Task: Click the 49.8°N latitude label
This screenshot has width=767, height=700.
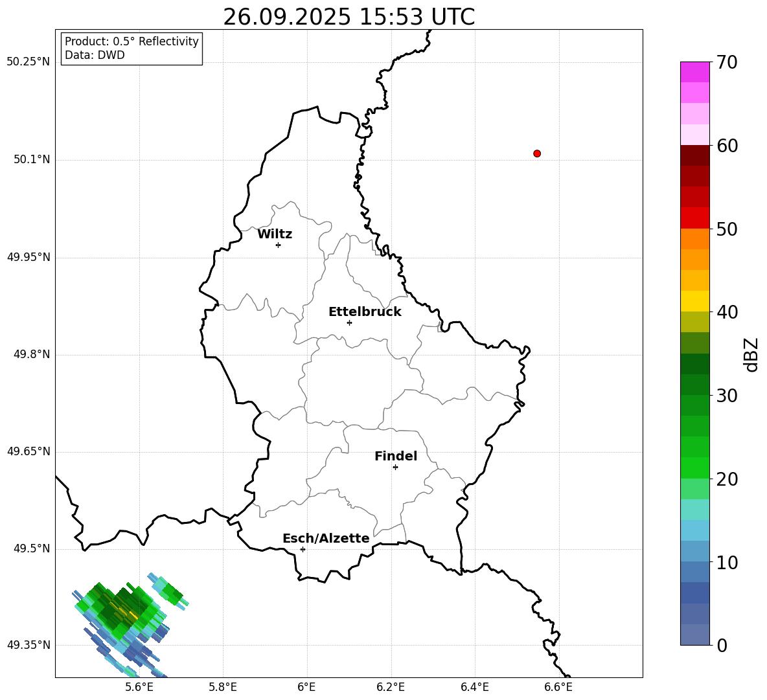Action: pyautogui.click(x=32, y=354)
